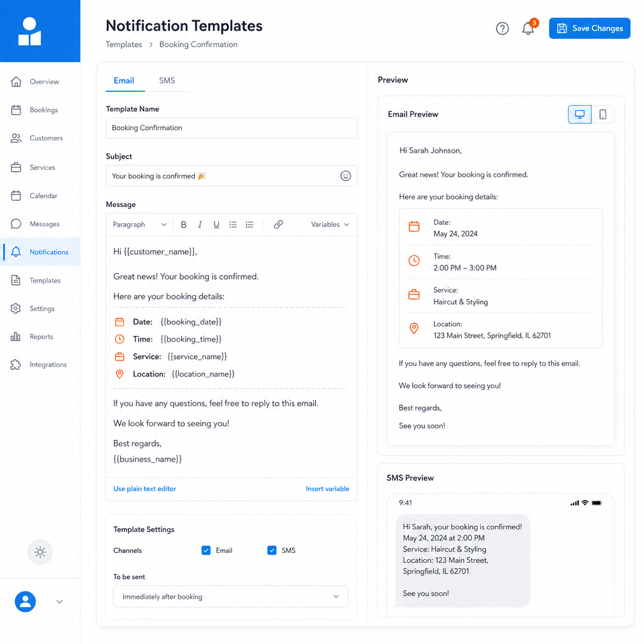Toggle bold formatting
644x644 pixels.
coord(184,225)
